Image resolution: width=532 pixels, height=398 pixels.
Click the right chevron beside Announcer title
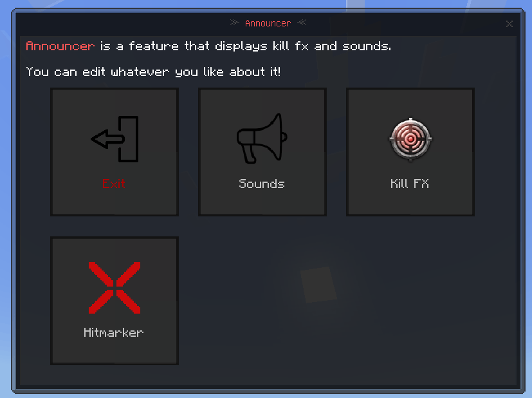click(x=302, y=23)
